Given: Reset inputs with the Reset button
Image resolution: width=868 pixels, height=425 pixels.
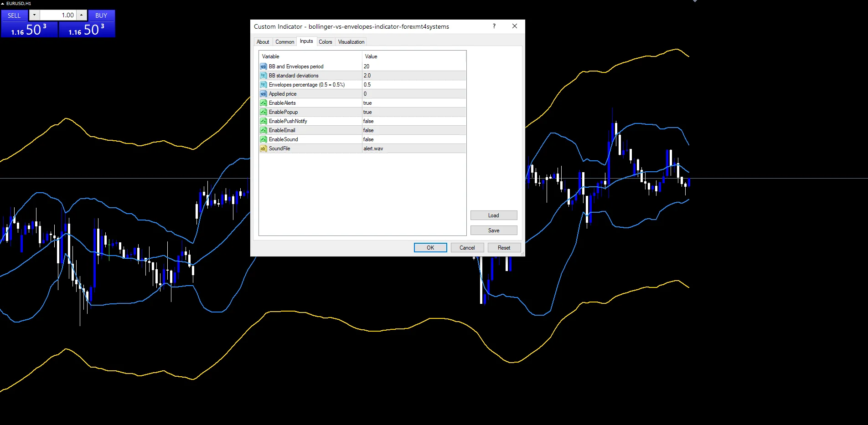Looking at the screenshot, I should (504, 248).
